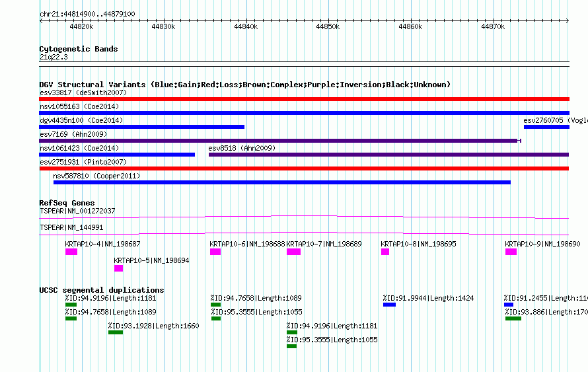Click the esv7169 (Ahn2009) label

pos(73,134)
